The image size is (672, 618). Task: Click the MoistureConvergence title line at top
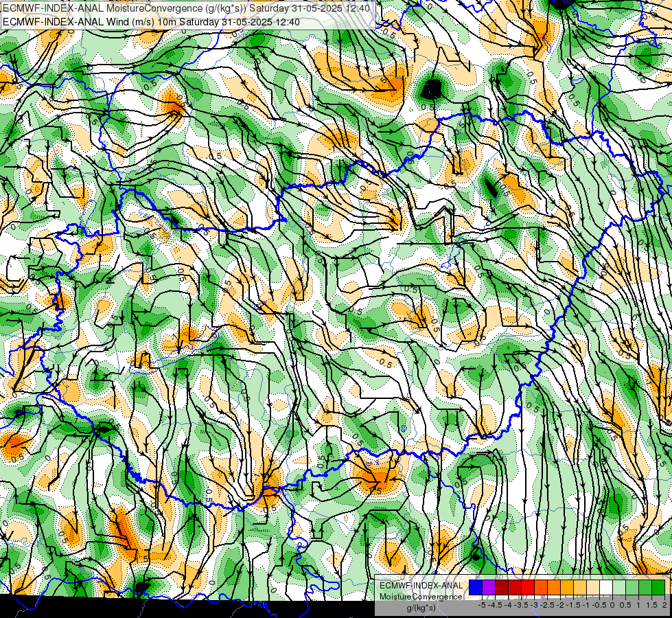(187, 8)
